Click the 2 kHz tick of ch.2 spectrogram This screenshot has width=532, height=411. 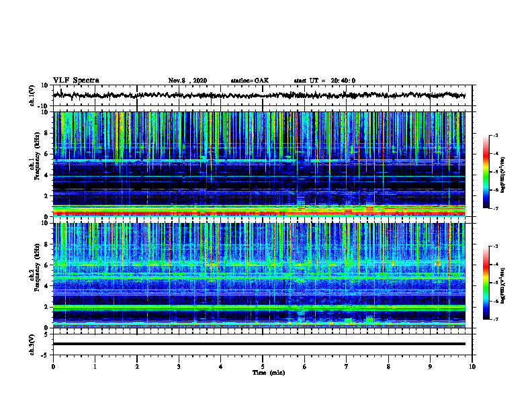pyautogui.click(x=46, y=307)
